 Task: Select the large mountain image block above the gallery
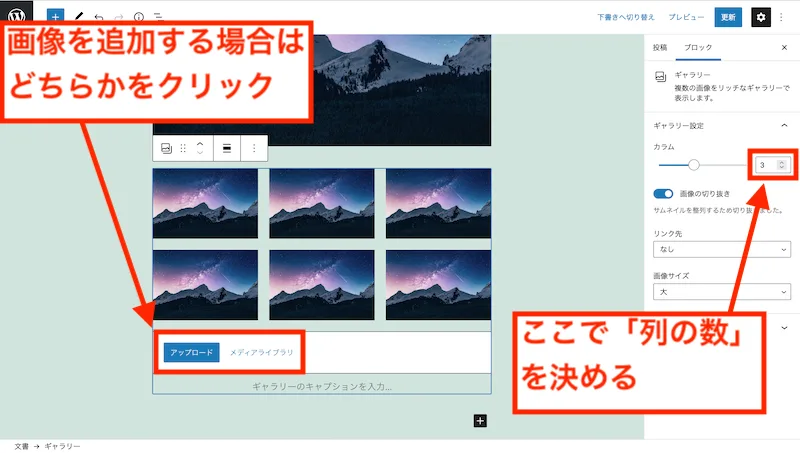point(401,90)
